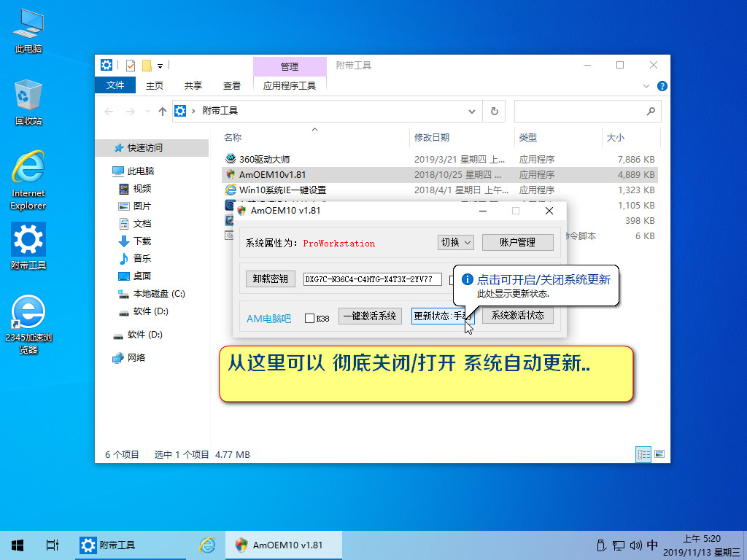
Task: Open the 文件 ribbon tab
Action: point(115,85)
